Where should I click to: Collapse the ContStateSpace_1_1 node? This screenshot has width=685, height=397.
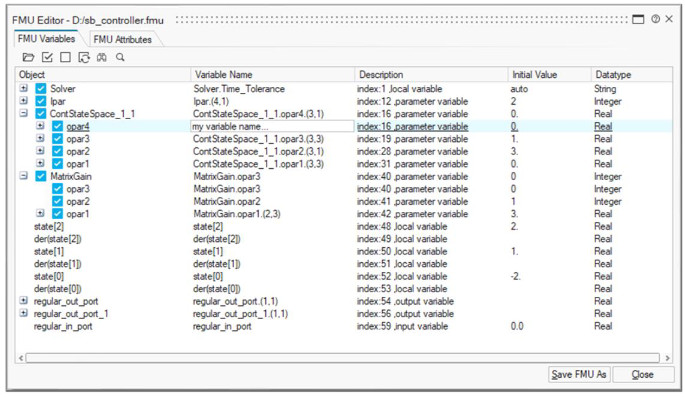point(24,114)
